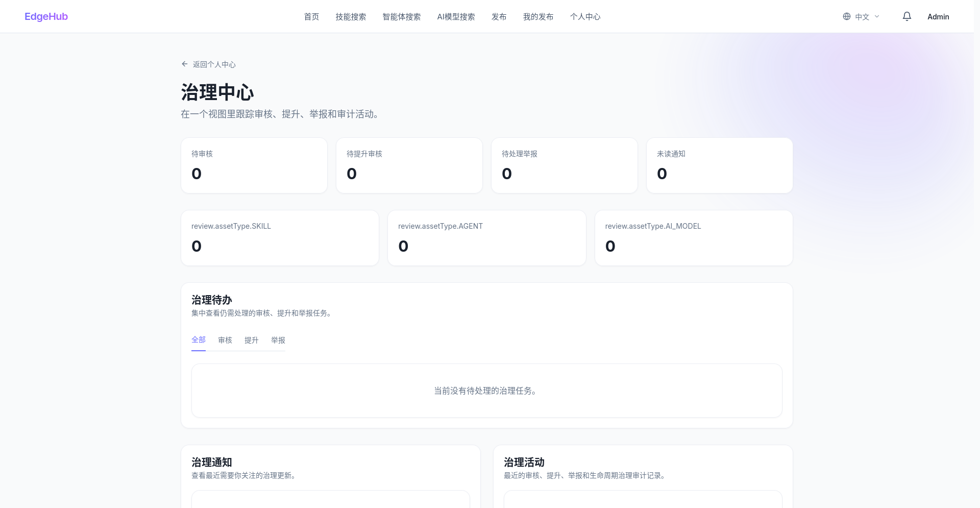The width and height of the screenshot is (980, 508).
Task: Open AI模型搜索 navigation item
Action: coord(456,17)
